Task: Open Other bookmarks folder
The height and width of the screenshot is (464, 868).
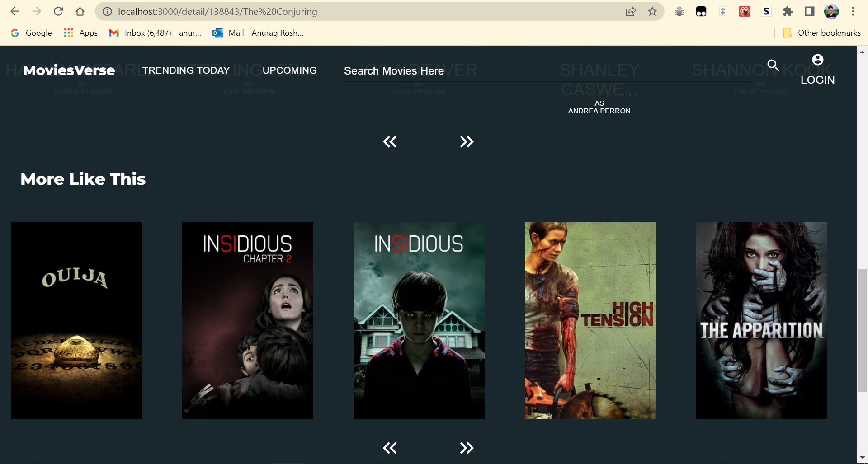Action: (x=822, y=33)
